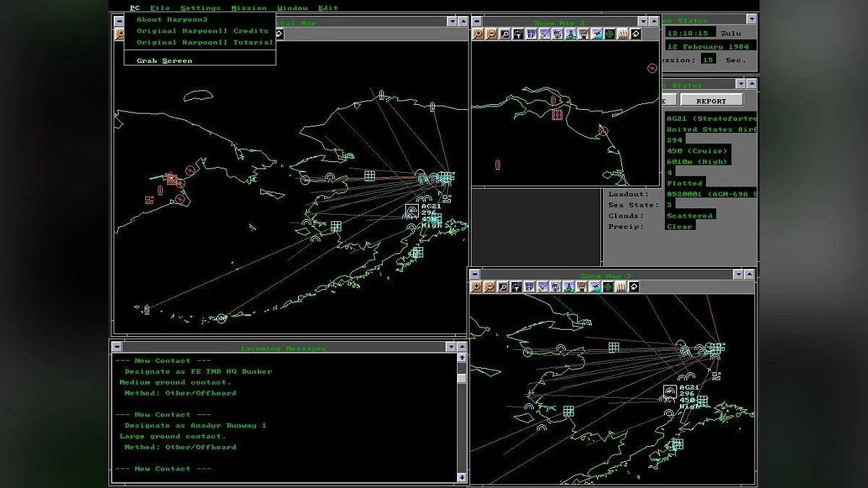The image size is (868, 488).
Task: Click the 450 (Cruise) speed value
Action: click(697, 150)
